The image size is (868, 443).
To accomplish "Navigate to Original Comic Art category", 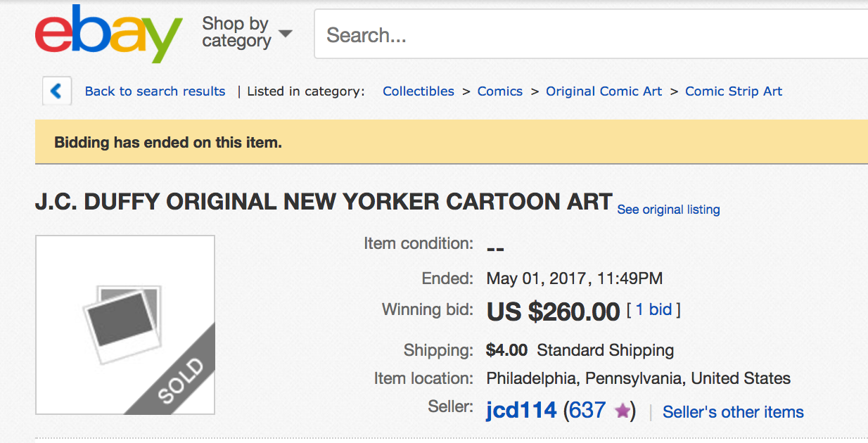I will click(x=604, y=91).
